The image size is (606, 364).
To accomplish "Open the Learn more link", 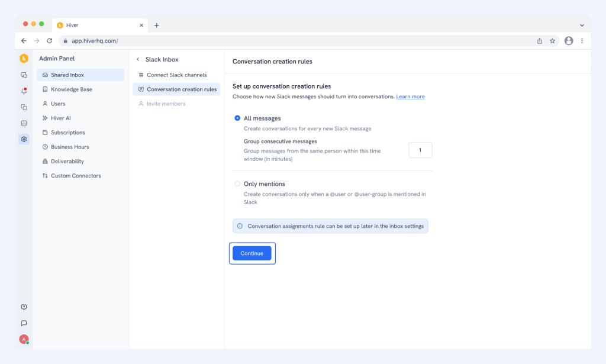I will (x=411, y=96).
